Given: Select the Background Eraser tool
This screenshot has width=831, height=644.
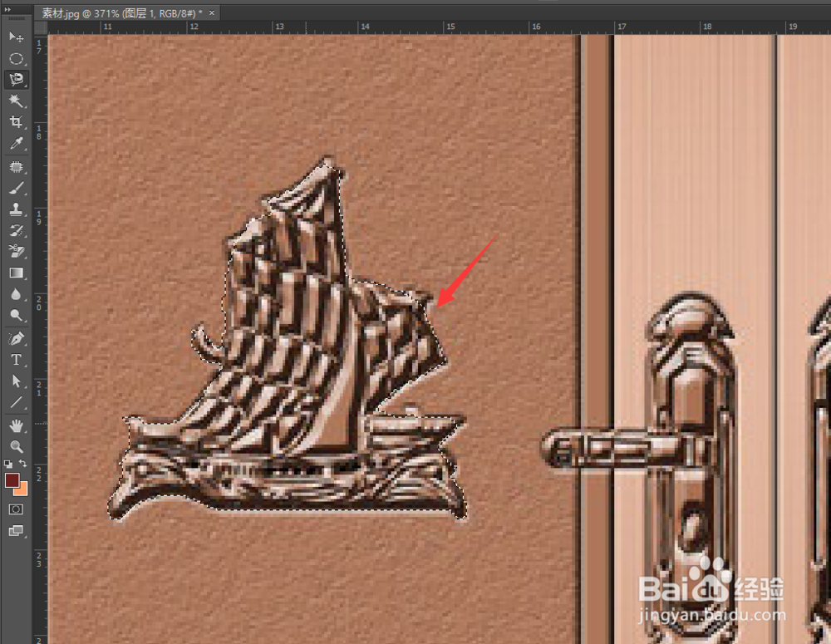Looking at the screenshot, I should pyautogui.click(x=16, y=251).
